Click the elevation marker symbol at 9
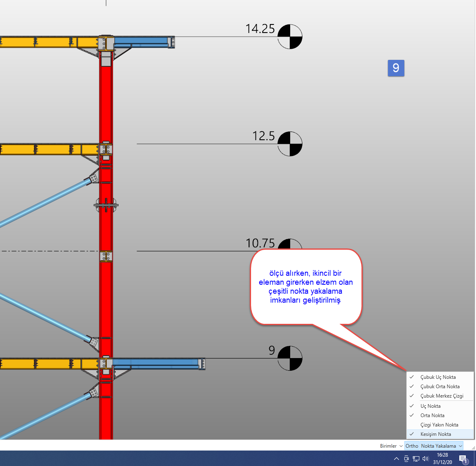 [290, 358]
